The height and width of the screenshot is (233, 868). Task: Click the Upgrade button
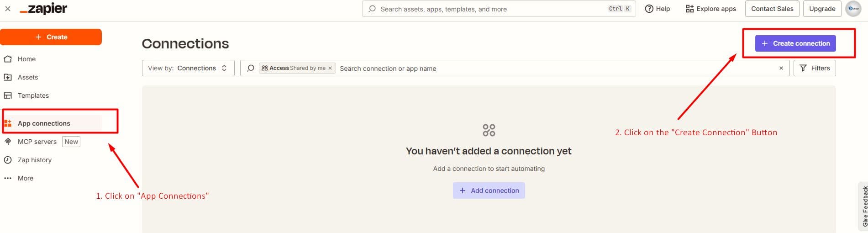pyautogui.click(x=822, y=9)
